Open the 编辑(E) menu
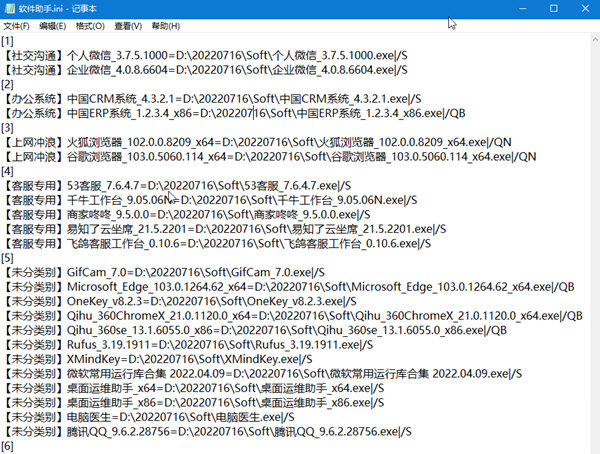The height and width of the screenshot is (454, 600). 52,26
